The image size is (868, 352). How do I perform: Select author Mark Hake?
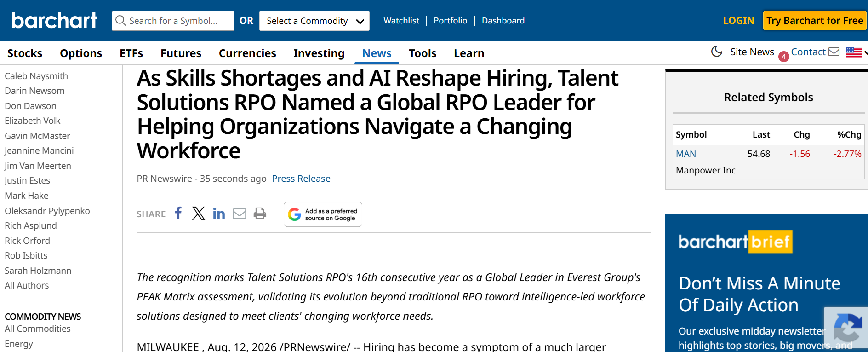pyautogui.click(x=27, y=196)
